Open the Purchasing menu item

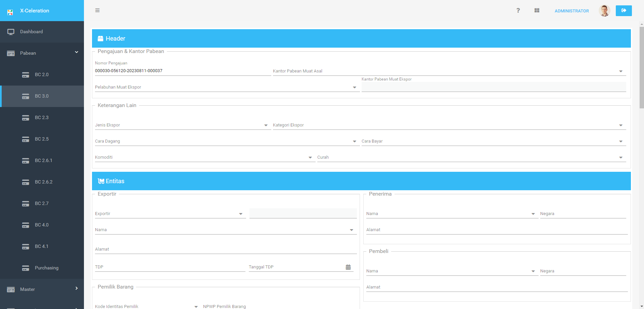(x=42, y=268)
